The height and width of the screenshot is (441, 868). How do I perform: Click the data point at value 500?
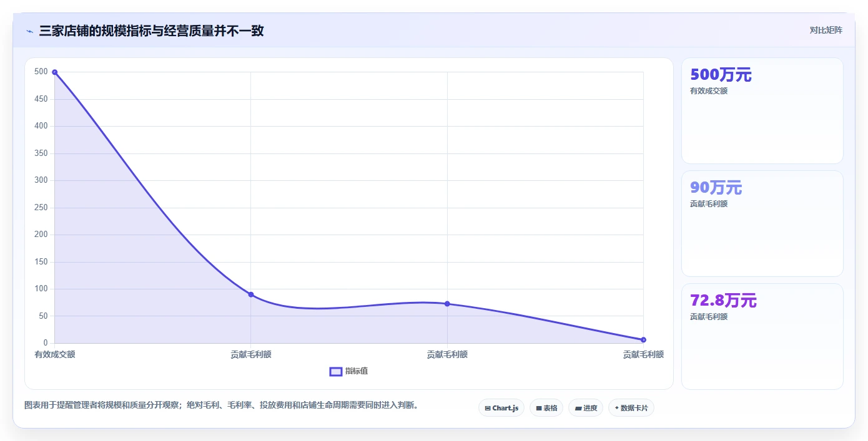(x=55, y=72)
